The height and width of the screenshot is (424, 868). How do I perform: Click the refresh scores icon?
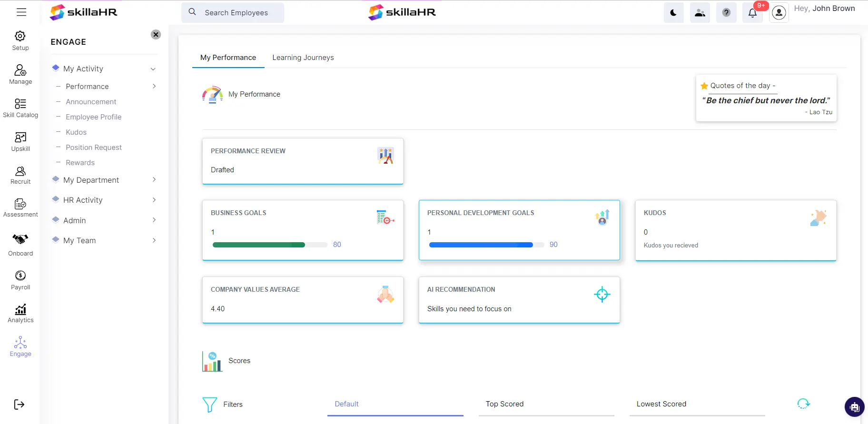(x=803, y=404)
